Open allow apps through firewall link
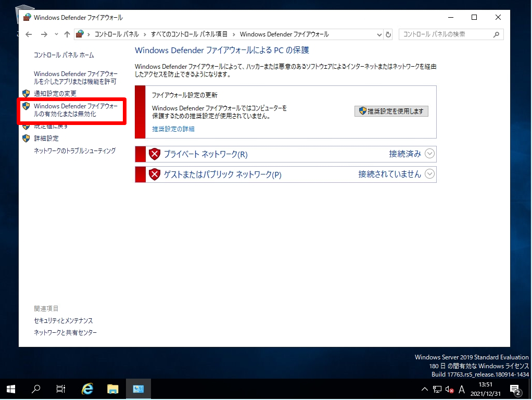532x400 pixels. [x=75, y=78]
